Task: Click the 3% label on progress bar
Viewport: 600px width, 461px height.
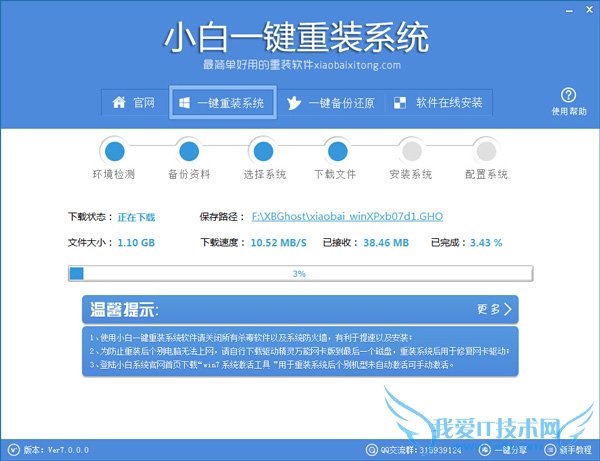Action: coord(299,274)
